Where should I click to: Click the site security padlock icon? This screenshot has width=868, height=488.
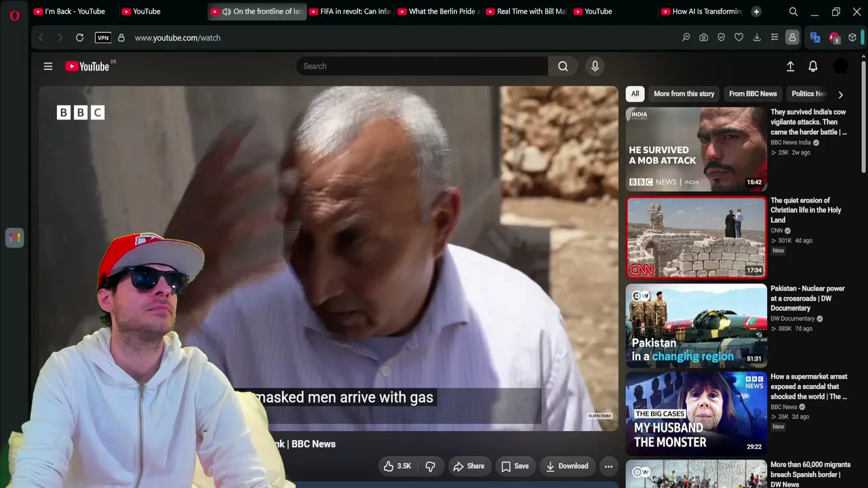[x=121, y=38]
